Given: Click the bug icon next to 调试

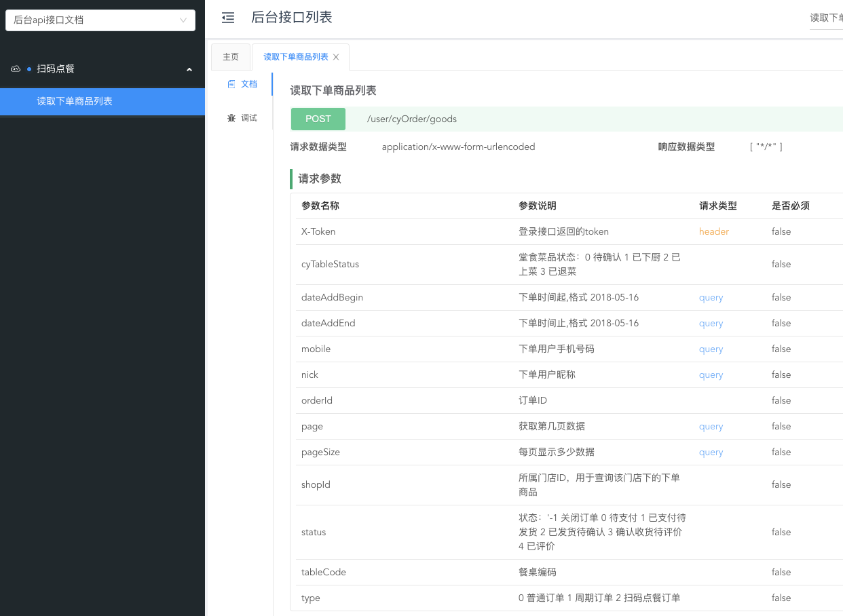Looking at the screenshot, I should (x=231, y=118).
